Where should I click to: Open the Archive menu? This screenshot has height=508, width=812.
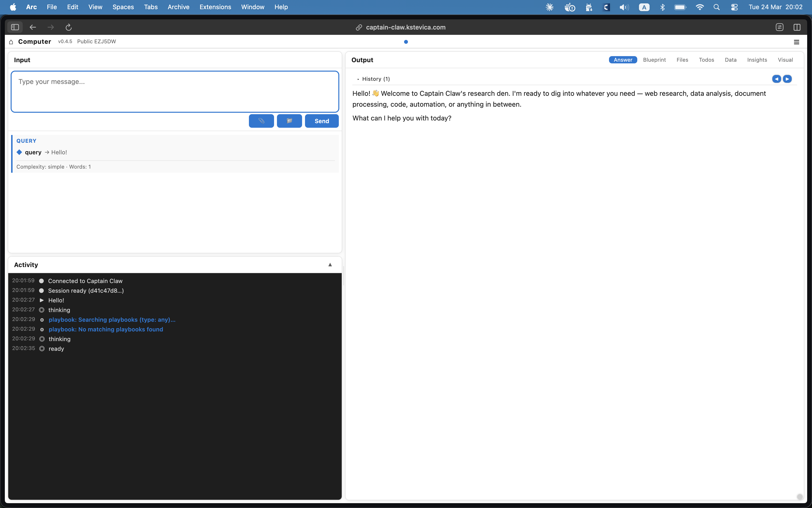coord(179,7)
